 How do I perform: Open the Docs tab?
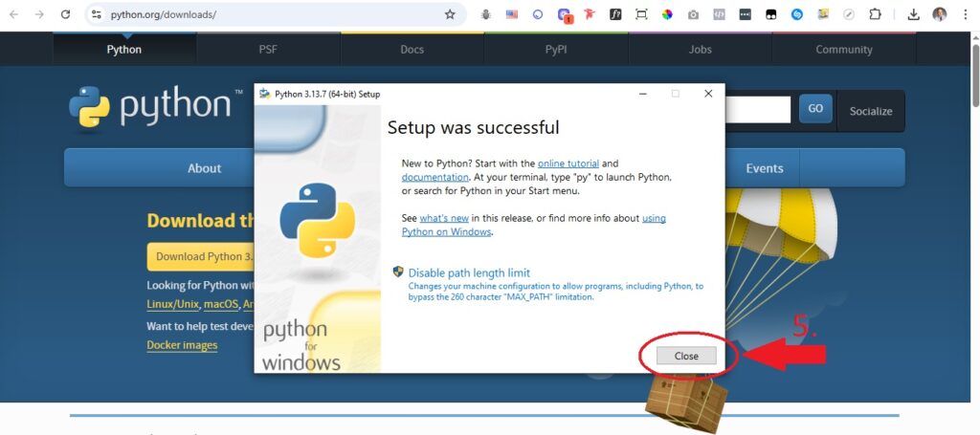tap(412, 50)
